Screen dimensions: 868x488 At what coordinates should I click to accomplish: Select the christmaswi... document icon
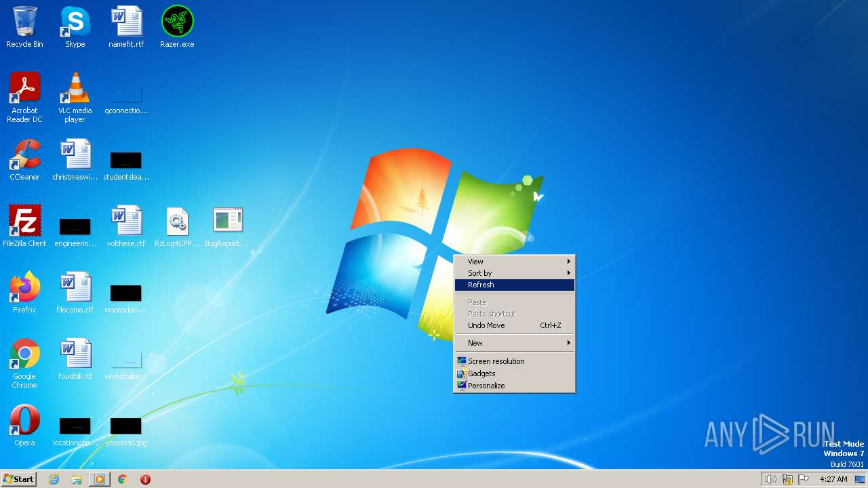75,160
